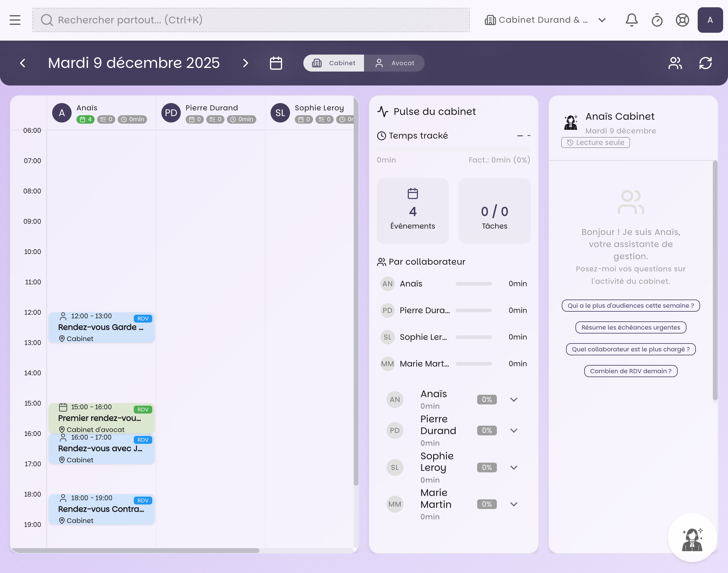
Task: Switch the view to Avocat mode
Action: point(394,63)
